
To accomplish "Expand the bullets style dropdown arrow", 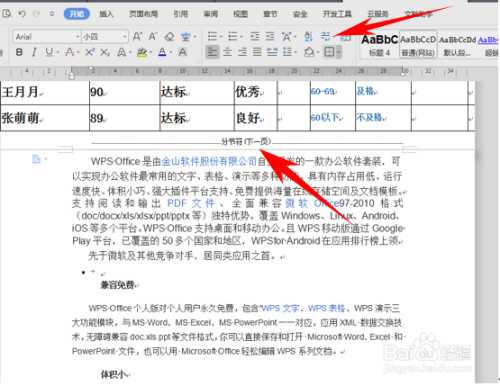I will [221, 36].
